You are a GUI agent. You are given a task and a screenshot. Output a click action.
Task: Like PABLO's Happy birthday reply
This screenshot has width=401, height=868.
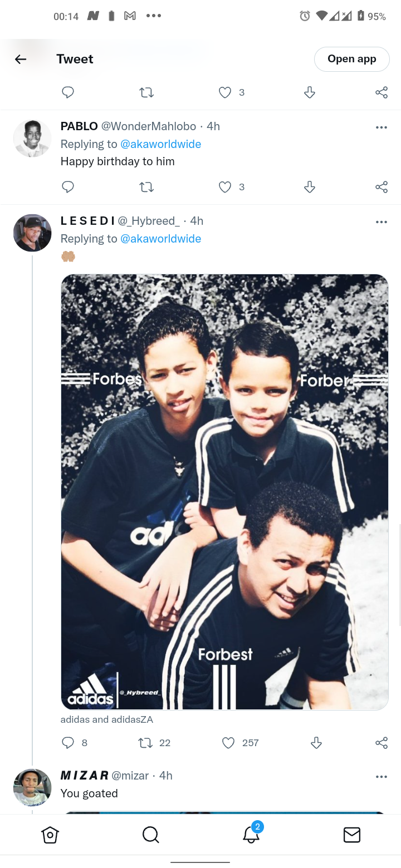225,187
